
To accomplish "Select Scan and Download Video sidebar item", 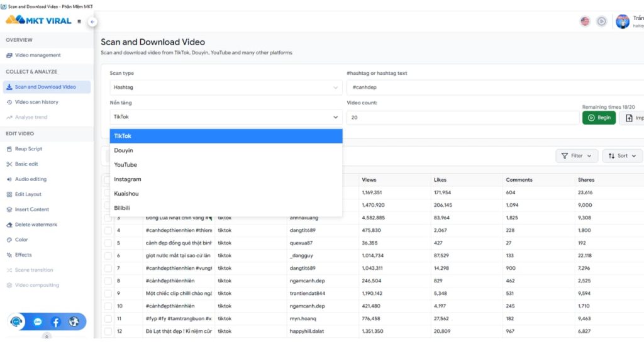I will (x=47, y=87).
